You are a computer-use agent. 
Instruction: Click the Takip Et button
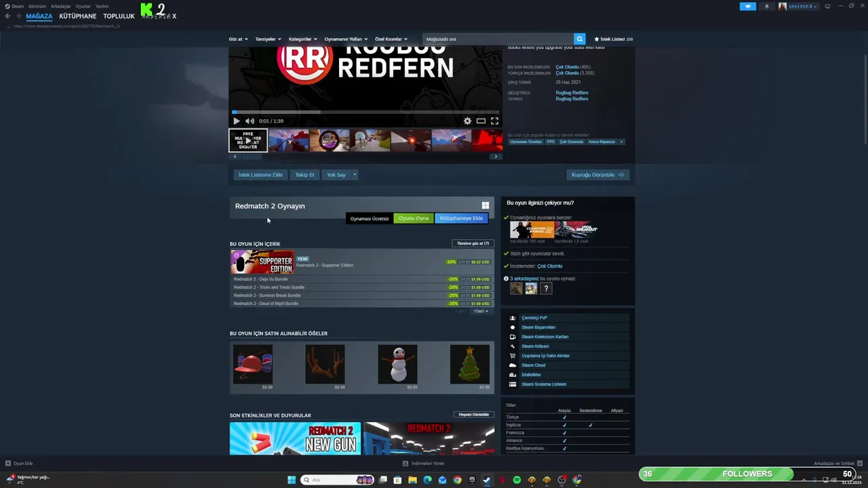(304, 175)
